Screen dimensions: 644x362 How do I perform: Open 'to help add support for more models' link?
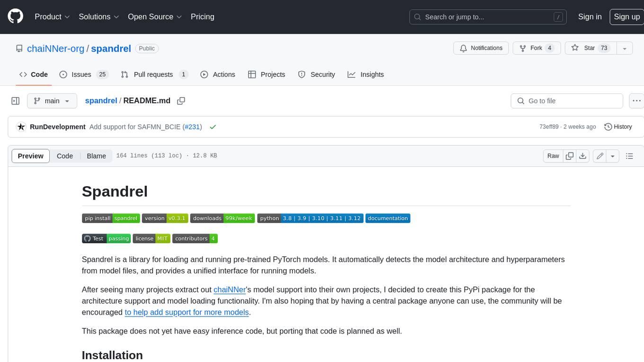187,312
